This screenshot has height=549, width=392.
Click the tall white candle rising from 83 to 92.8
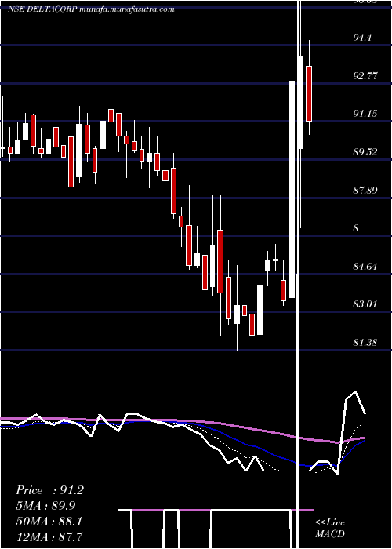click(292, 190)
